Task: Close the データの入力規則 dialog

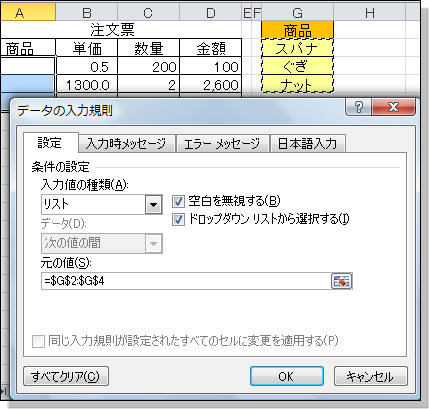Action: [393, 107]
